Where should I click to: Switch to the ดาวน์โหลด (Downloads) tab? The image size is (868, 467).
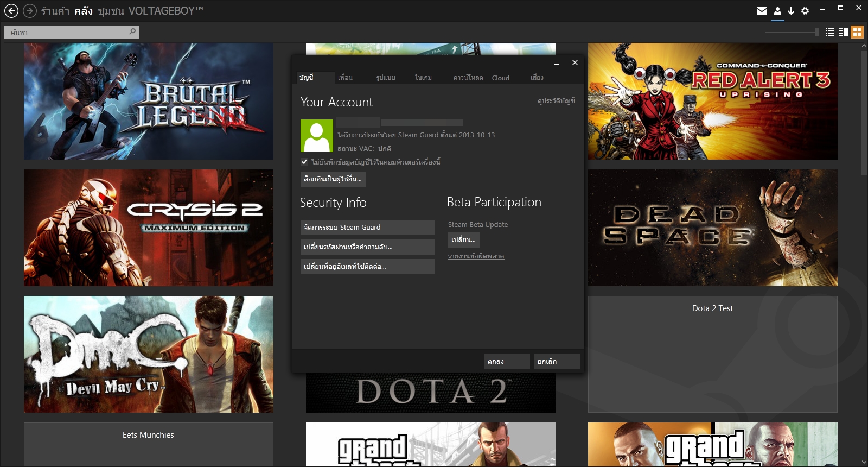click(x=468, y=78)
